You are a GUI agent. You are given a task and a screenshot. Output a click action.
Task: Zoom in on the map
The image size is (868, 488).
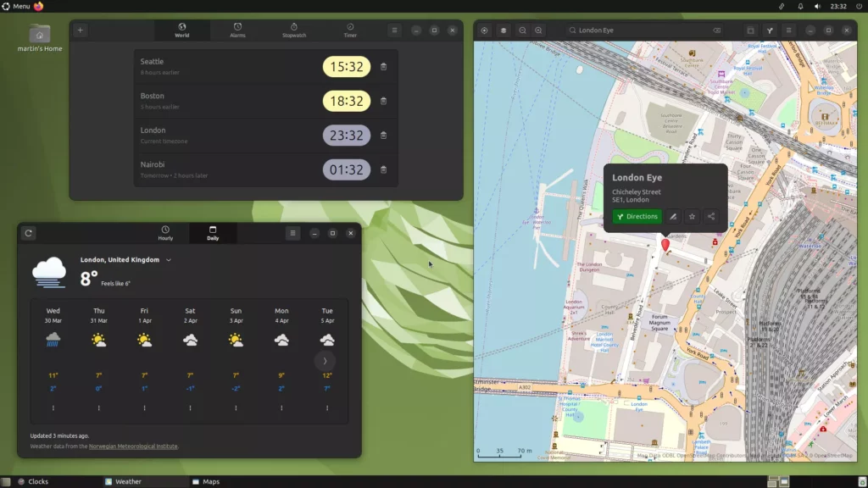click(539, 30)
